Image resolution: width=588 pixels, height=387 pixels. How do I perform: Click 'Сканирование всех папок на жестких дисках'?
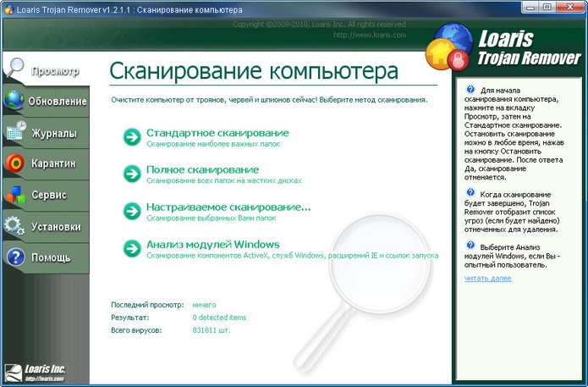224,180
